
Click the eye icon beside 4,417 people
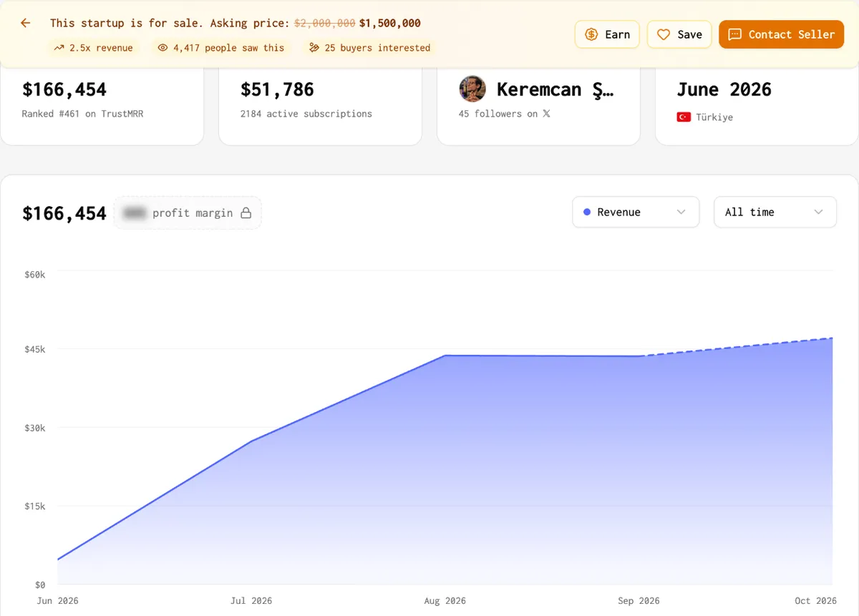coord(162,48)
